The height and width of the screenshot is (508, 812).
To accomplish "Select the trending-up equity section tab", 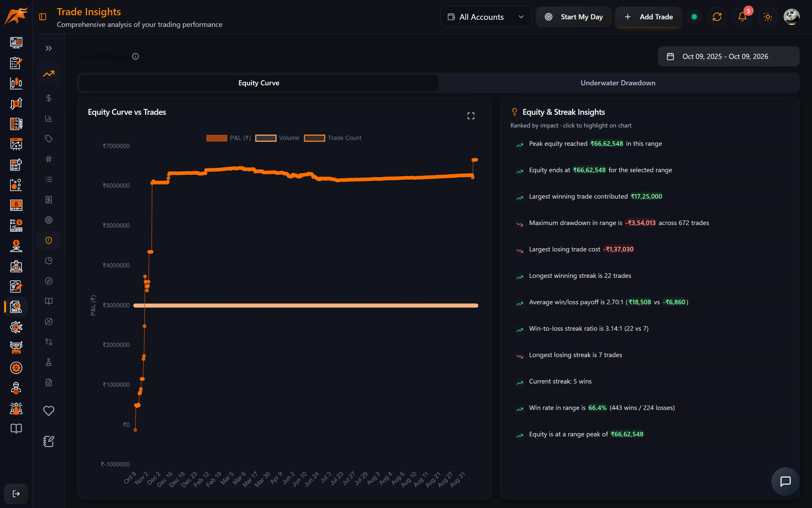I will 49,74.
